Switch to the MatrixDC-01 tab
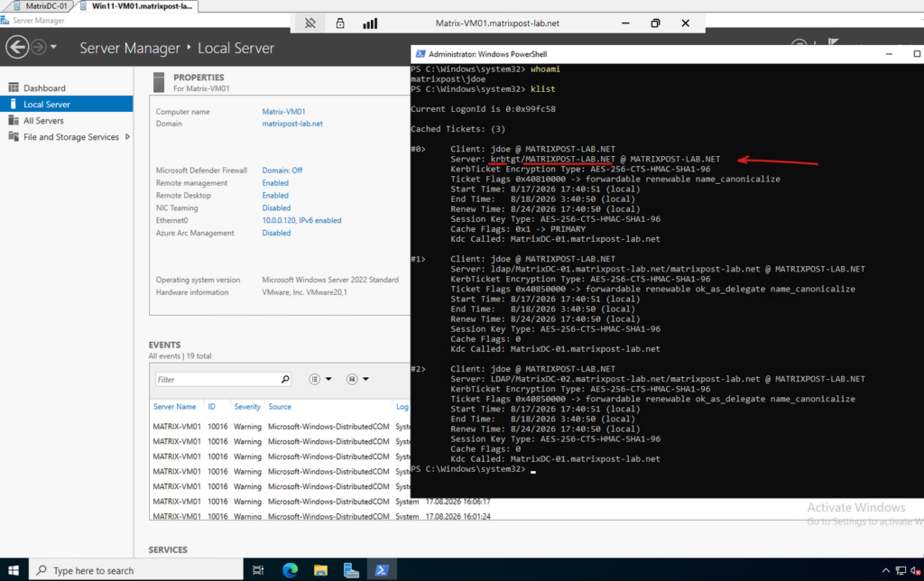Viewport: 924px width, 581px height. coord(40,6)
